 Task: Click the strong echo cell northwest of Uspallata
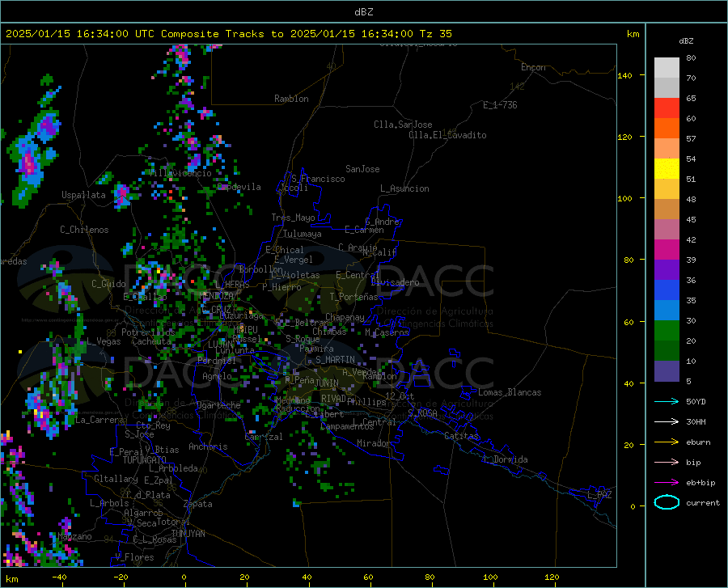(30, 163)
